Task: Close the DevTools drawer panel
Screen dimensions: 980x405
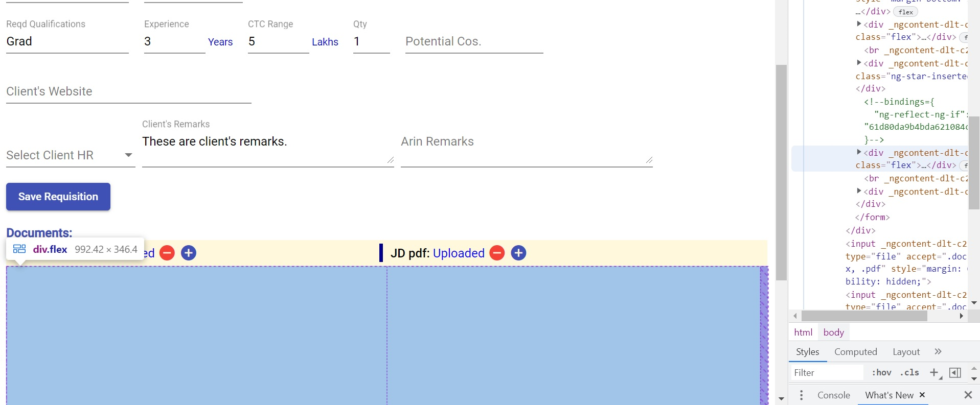Action: click(968, 395)
